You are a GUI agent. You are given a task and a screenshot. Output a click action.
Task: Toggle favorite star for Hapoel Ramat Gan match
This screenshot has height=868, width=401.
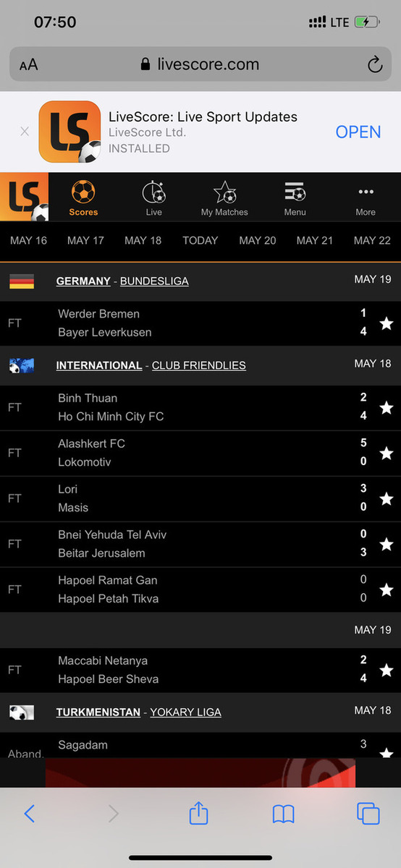tap(387, 590)
